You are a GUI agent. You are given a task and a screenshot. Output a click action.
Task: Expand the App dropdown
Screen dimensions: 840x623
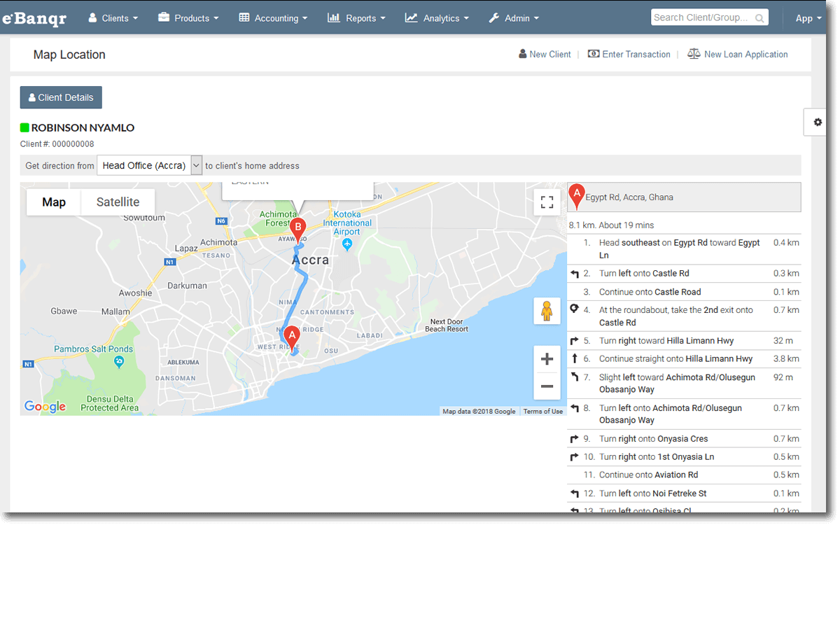point(808,18)
